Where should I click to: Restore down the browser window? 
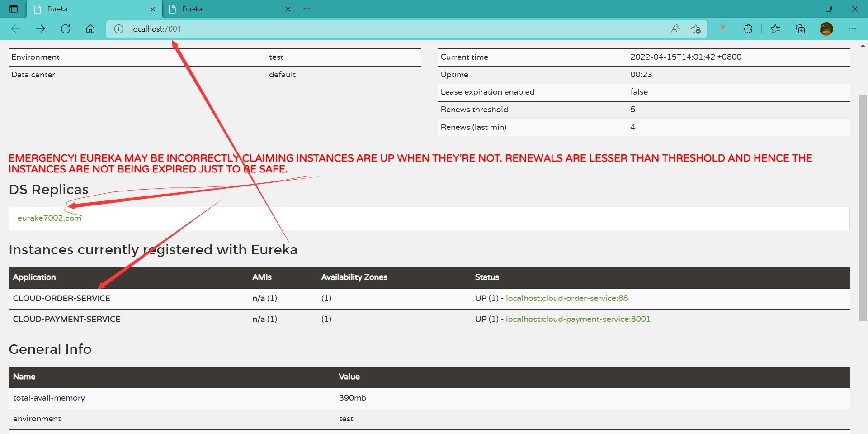[829, 9]
